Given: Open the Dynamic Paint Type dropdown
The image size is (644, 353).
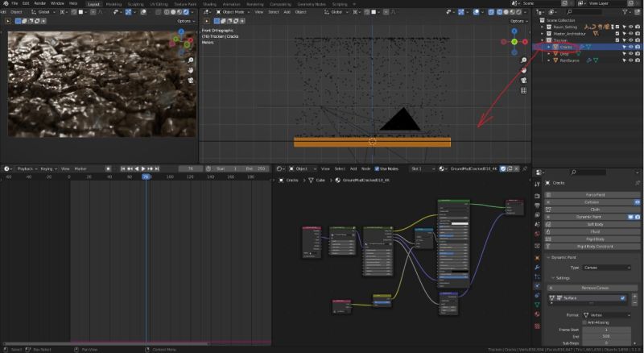Looking at the screenshot, I should coord(606,267).
